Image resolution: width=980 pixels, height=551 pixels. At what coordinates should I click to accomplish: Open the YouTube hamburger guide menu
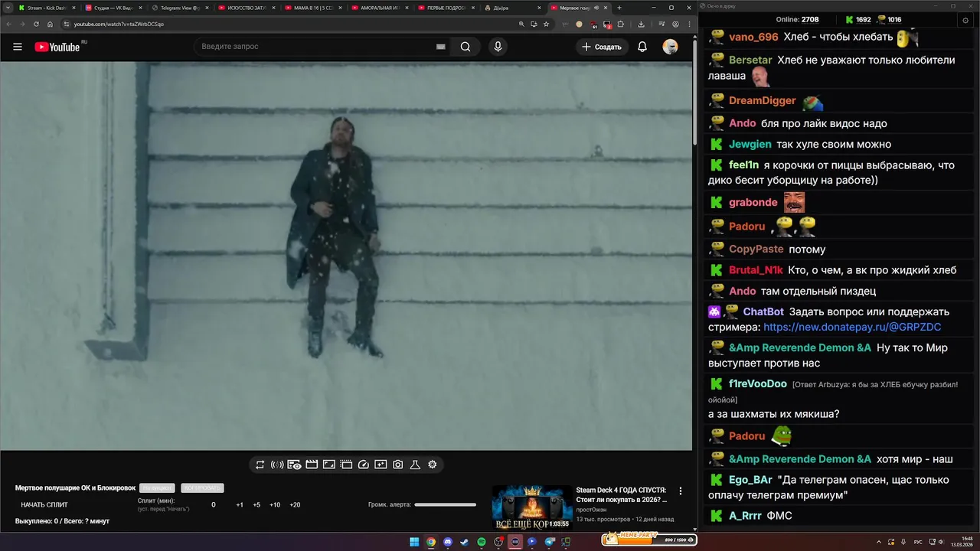[x=18, y=47]
